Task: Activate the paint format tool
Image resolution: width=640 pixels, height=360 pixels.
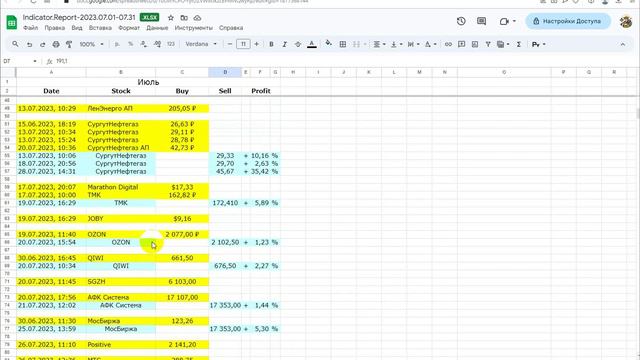Action: (69, 44)
